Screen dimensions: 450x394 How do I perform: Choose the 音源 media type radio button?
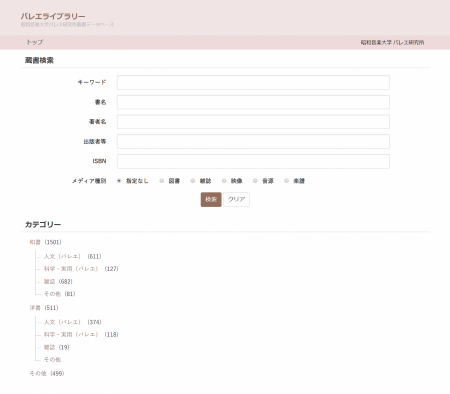(255, 181)
